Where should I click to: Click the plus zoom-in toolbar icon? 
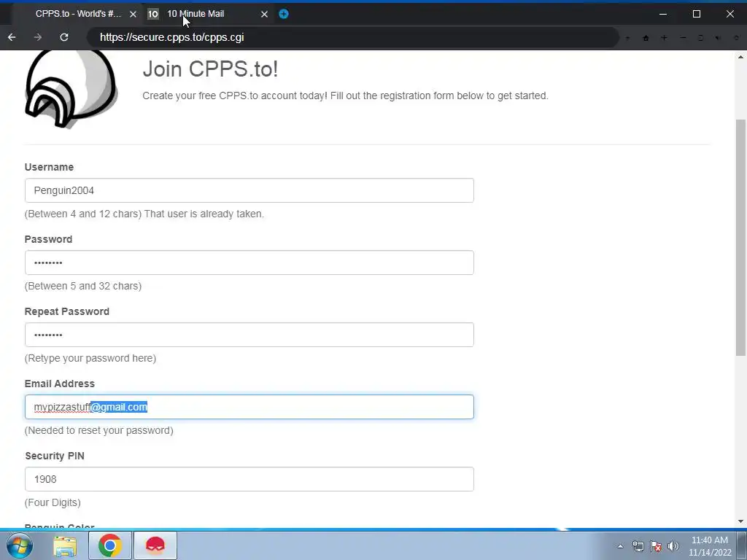pos(664,38)
